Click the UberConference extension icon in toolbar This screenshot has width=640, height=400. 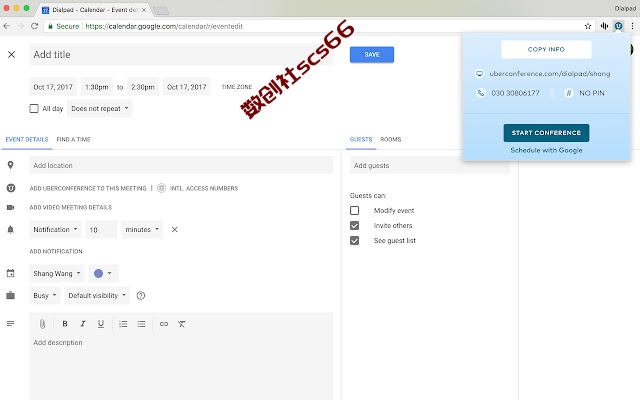pos(618,26)
